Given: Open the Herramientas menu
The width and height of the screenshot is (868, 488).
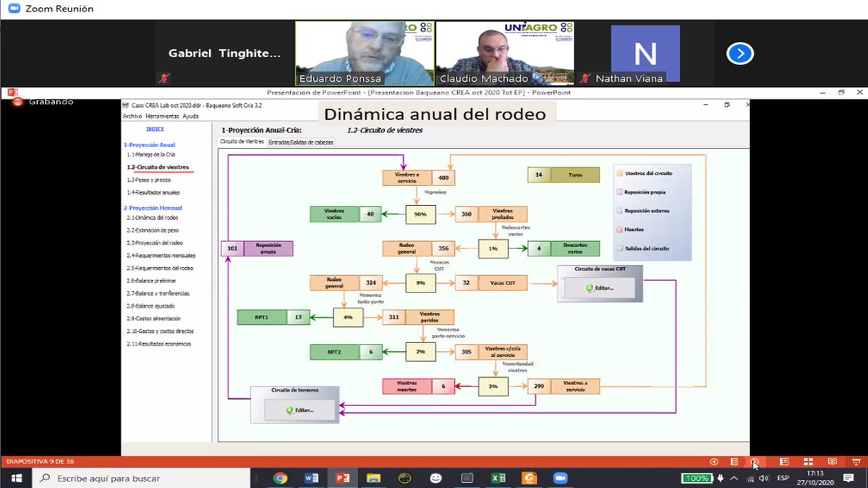Looking at the screenshot, I should point(162,116).
